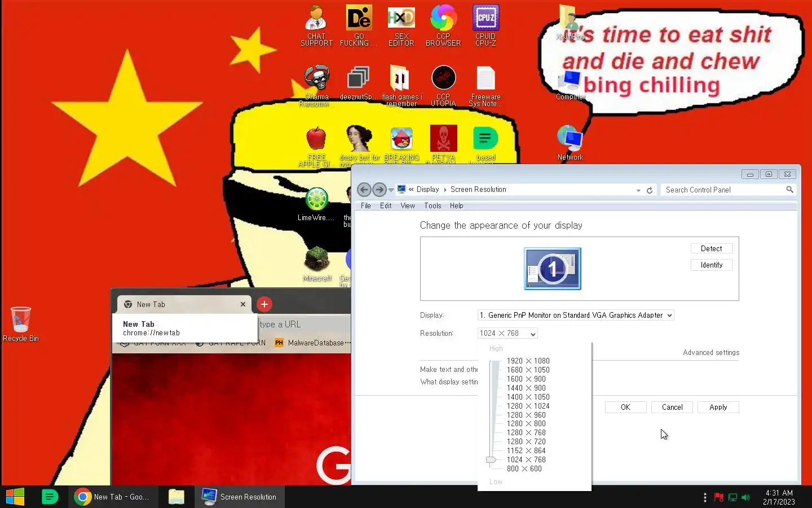This screenshot has width=812, height=508.
Task: Choose the 1920 × 1080 resolution
Action: (x=528, y=361)
